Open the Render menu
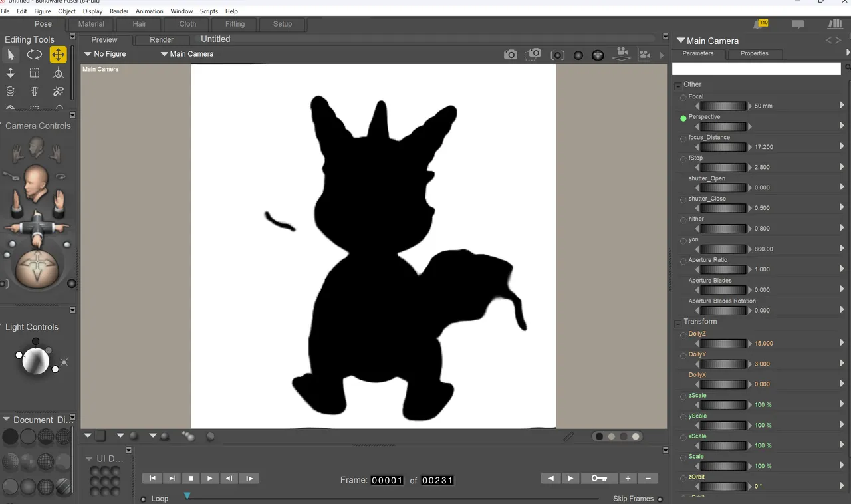 click(x=119, y=11)
